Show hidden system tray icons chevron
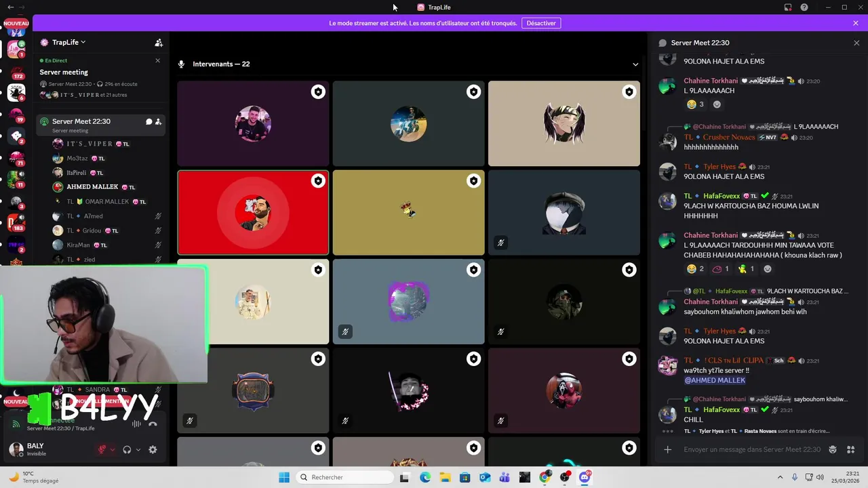Viewport: 868px width, 488px height. [780, 477]
